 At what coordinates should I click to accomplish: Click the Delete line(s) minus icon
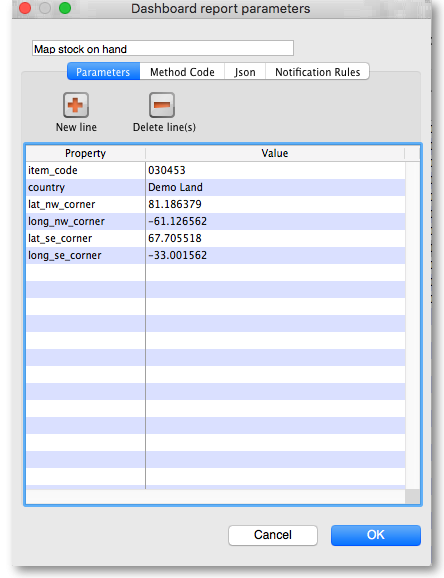pos(162,105)
